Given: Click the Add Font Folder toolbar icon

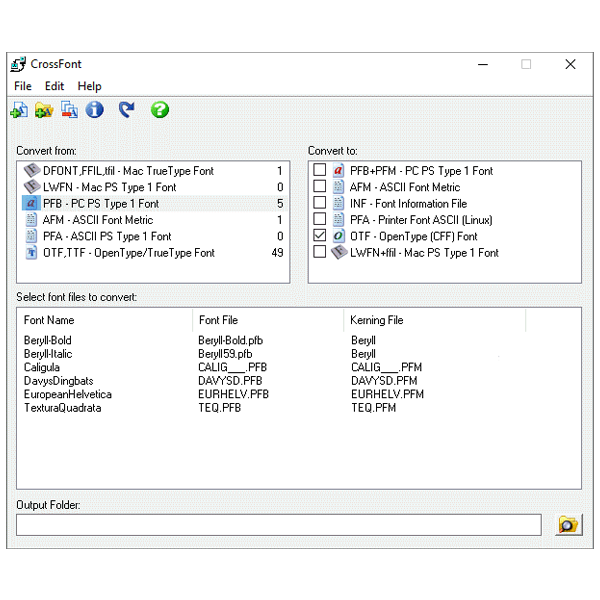Looking at the screenshot, I should [x=44, y=110].
